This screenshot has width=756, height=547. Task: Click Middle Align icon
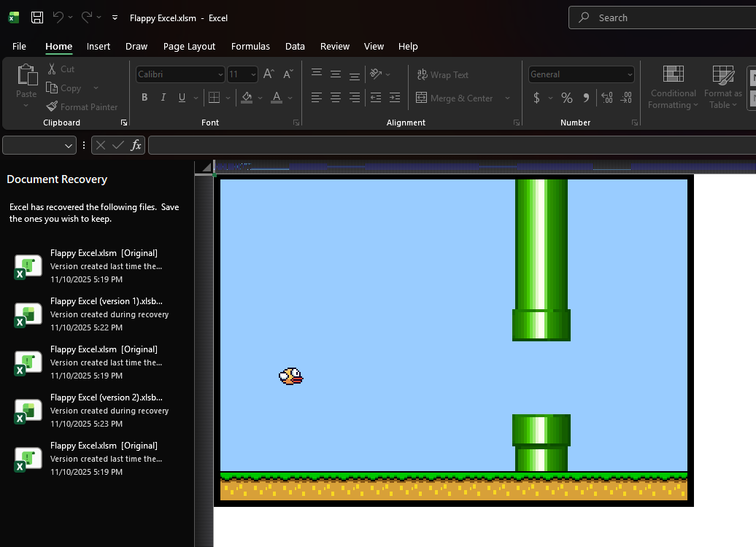pyautogui.click(x=336, y=74)
